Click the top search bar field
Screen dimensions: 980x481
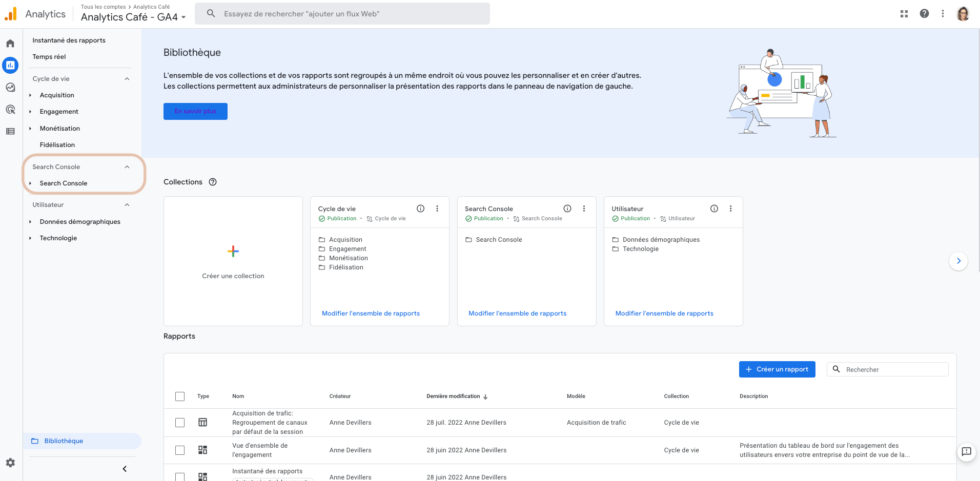(342, 14)
